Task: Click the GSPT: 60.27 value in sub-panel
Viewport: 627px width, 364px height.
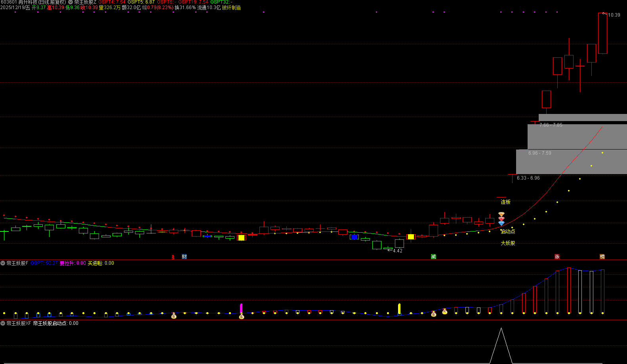Action: pos(44,263)
